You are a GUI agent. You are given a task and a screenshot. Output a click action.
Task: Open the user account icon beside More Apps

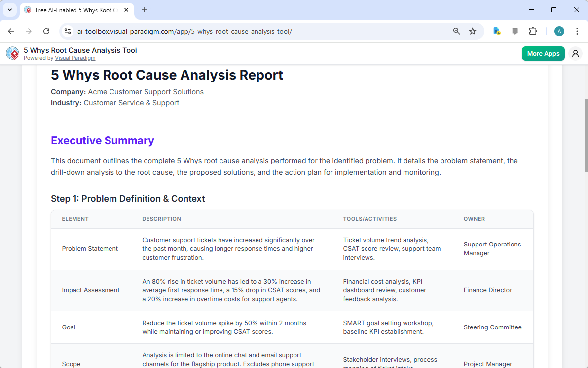pos(575,53)
